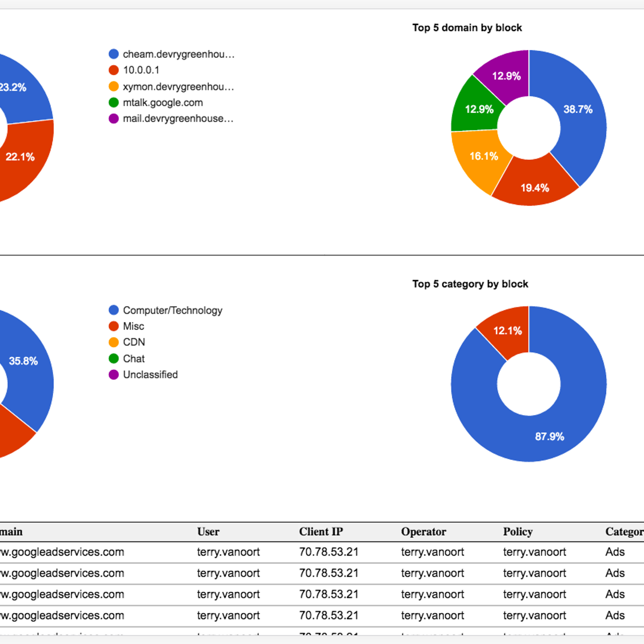Image resolution: width=644 pixels, height=644 pixels.
Task: Click the blue Computer/Technology legend dot
Action: (x=114, y=310)
